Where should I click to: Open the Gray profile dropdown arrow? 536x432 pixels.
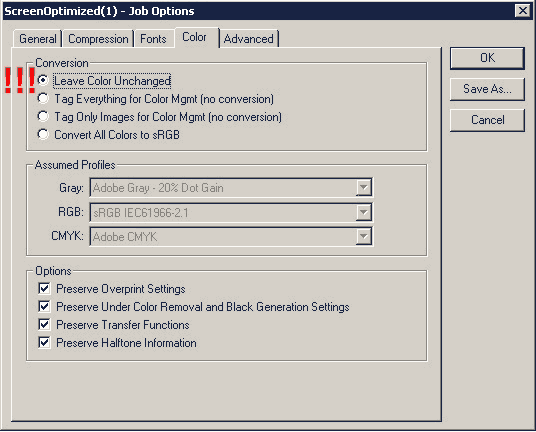(363, 188)
